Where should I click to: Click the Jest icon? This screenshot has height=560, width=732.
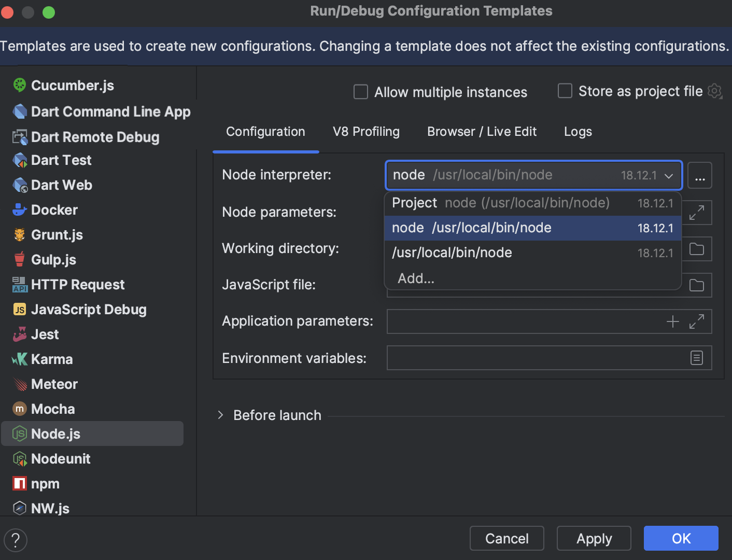click(x=20, y=334)
